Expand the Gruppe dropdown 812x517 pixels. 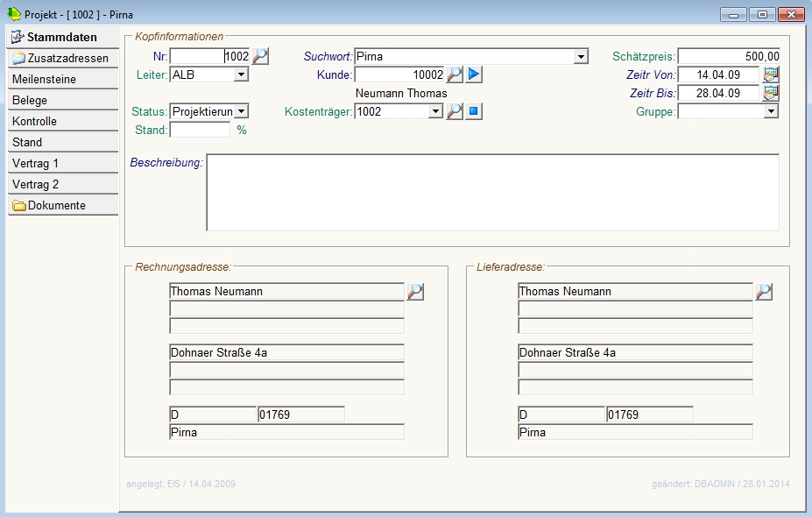771,111
